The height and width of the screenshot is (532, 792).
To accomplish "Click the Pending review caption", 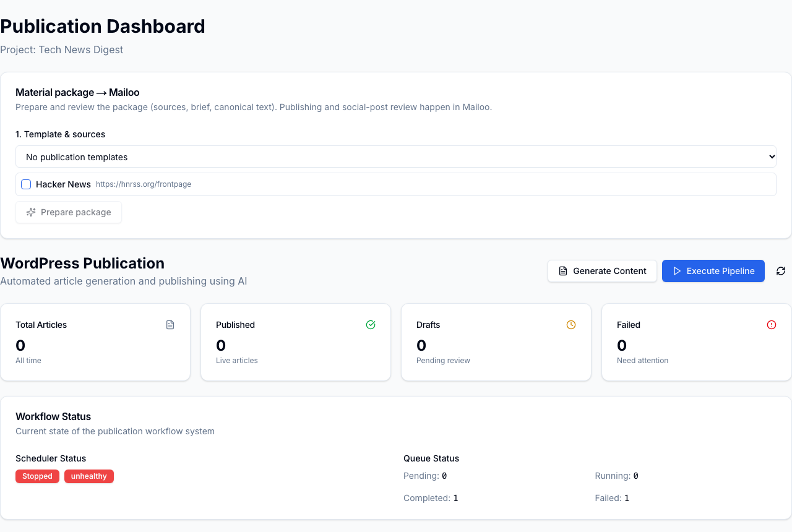I will click(443, 361).
